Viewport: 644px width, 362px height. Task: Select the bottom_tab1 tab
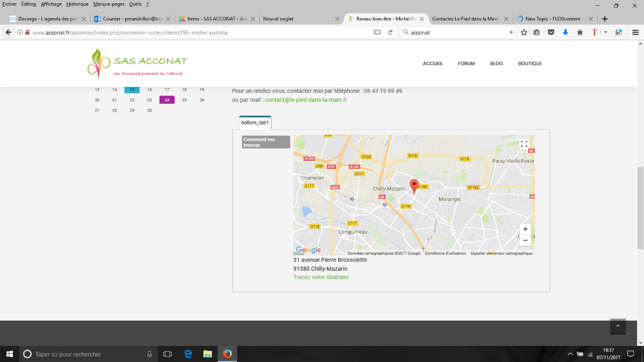[x=255, y=123]
